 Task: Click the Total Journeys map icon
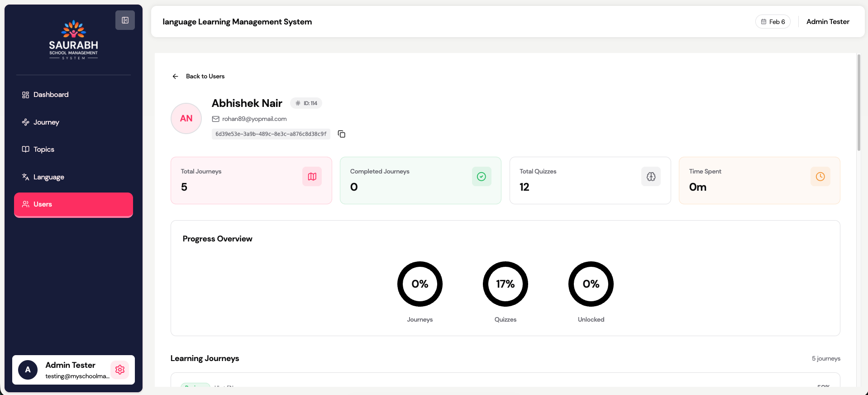tap(312, 177)
